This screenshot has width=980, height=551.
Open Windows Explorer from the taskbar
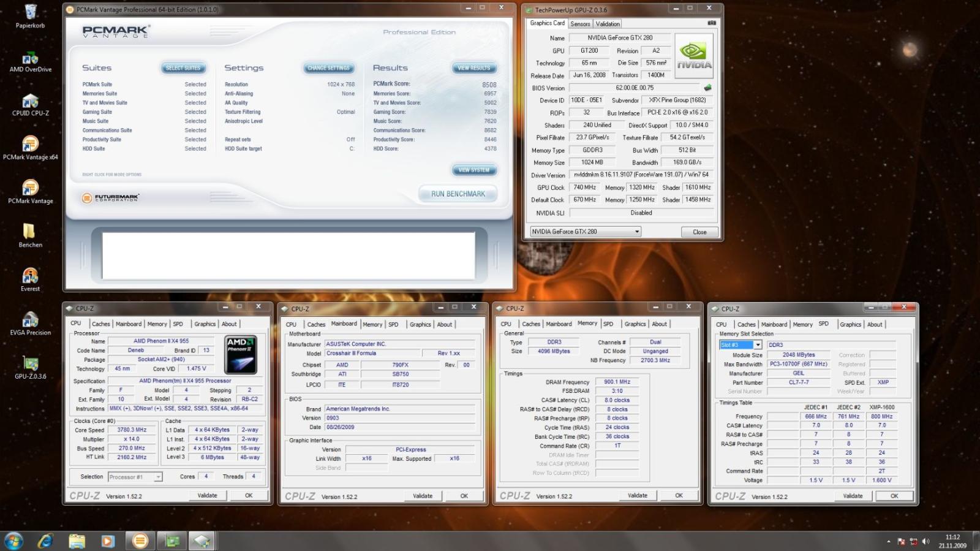coord(77,541)
